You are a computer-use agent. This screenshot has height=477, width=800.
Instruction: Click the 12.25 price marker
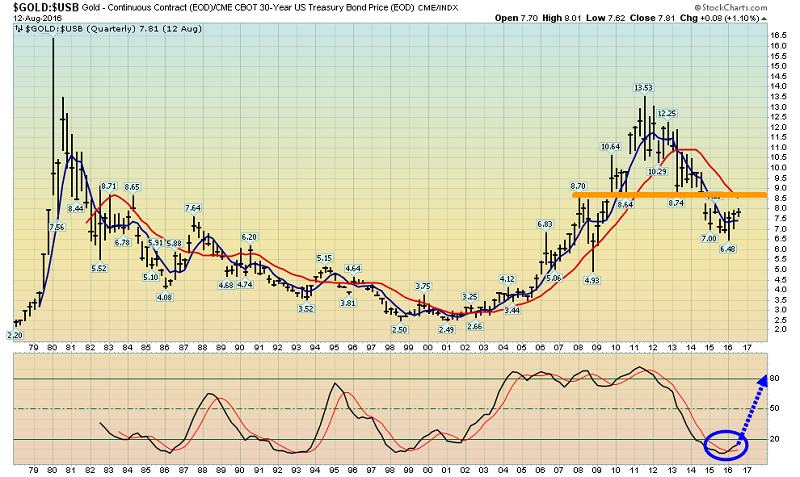666,113
